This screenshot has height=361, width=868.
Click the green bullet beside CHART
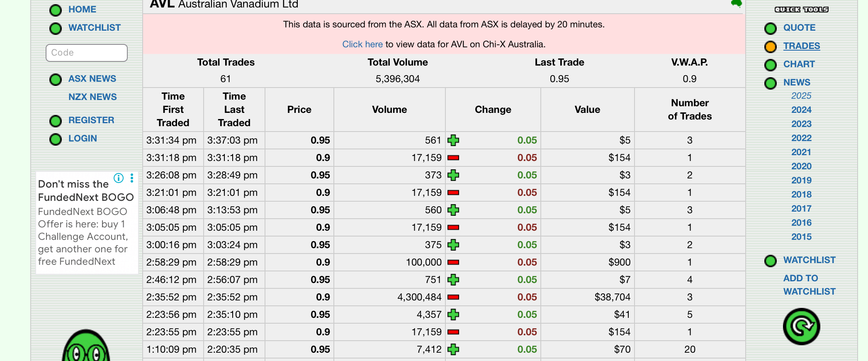(x=771, y=65)
